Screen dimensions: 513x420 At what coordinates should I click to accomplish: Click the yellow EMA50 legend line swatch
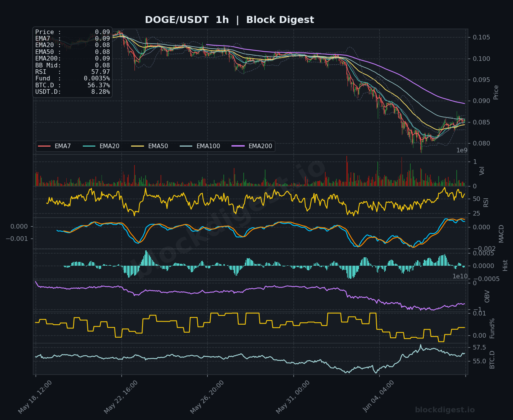click(x=138, y=146)
